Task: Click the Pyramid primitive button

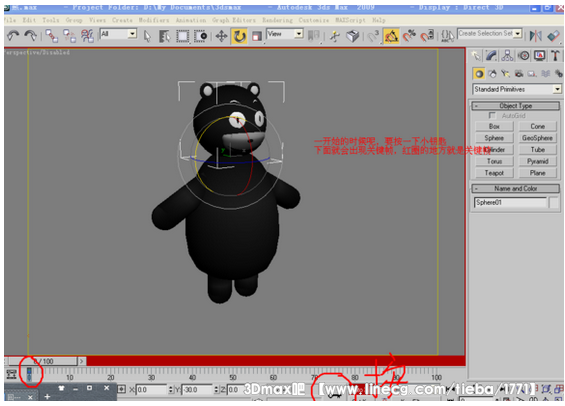Action: click(537, 161)
